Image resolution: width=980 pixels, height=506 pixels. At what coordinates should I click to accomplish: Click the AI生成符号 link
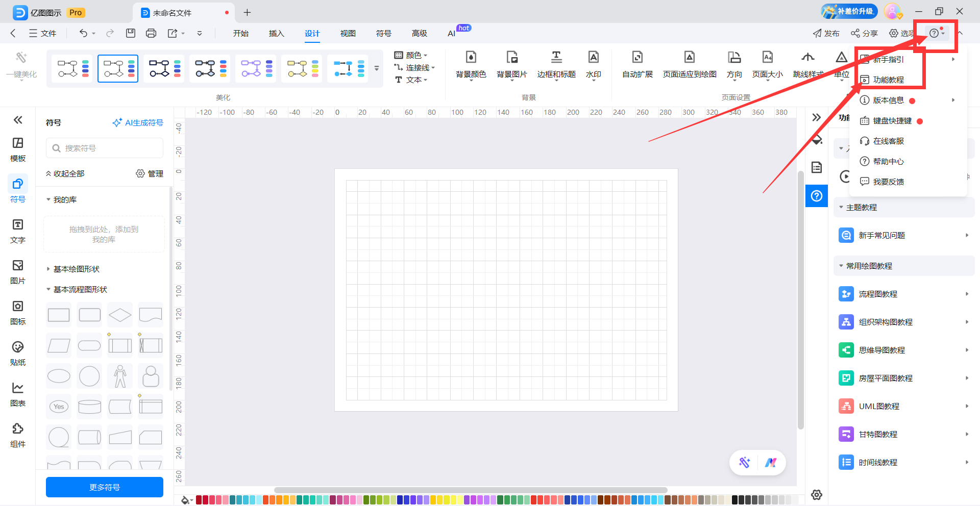138,122
